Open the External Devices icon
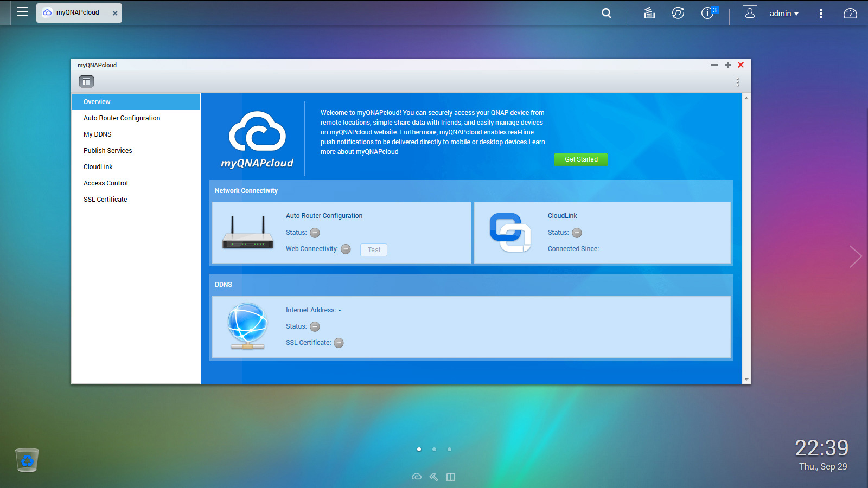The width and height of the screenshot is (868, 488). point(678,13)
